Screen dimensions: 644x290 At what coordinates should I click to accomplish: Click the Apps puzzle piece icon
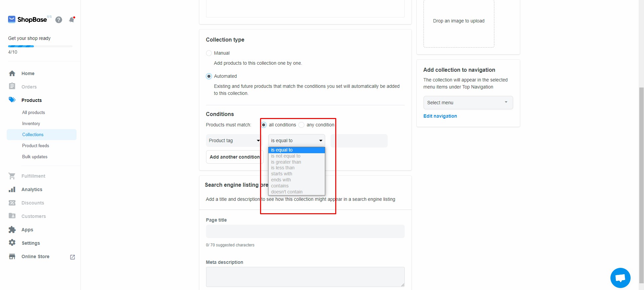click(x=12, y=230)
